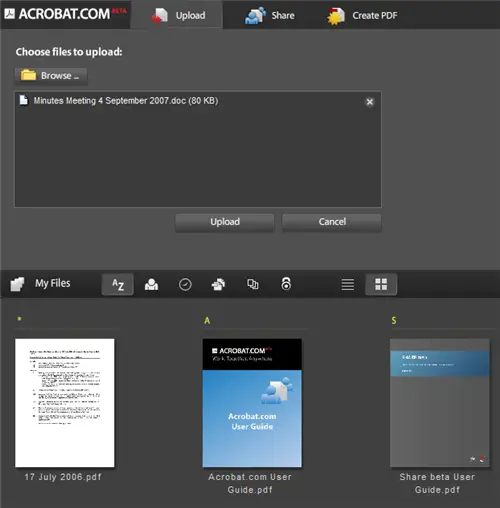Sort files by author icon

click(x=151, y=284)
